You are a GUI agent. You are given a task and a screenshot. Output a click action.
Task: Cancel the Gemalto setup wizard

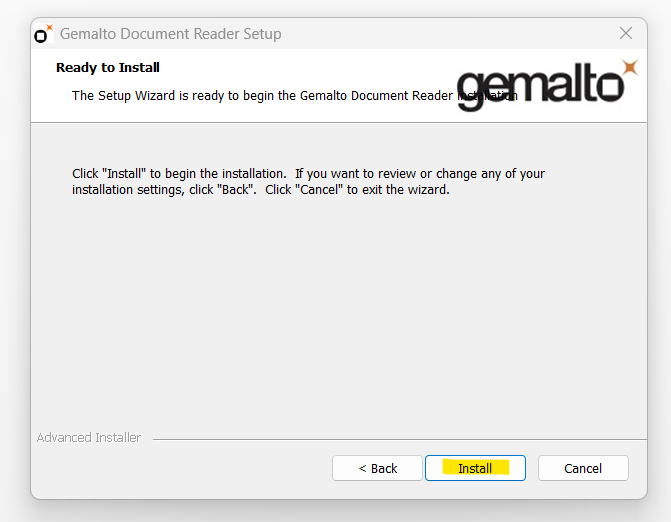(583, 468)
